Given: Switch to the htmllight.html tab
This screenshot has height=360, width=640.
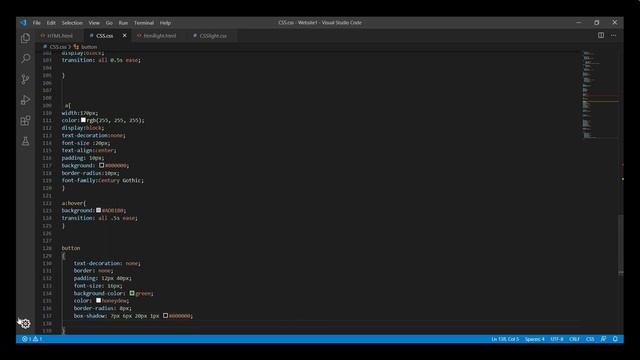Looking at the screenshot, I should tap(160, 36).
